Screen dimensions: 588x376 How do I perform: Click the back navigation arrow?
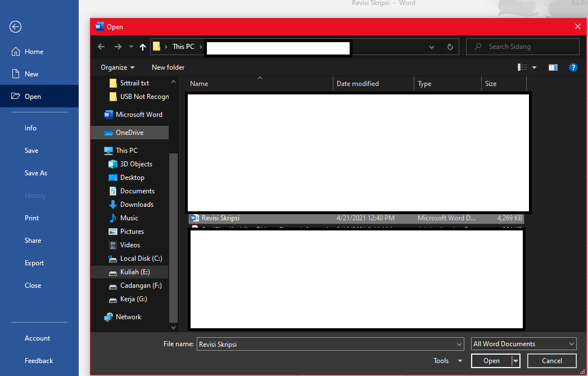tap(101, 47)
